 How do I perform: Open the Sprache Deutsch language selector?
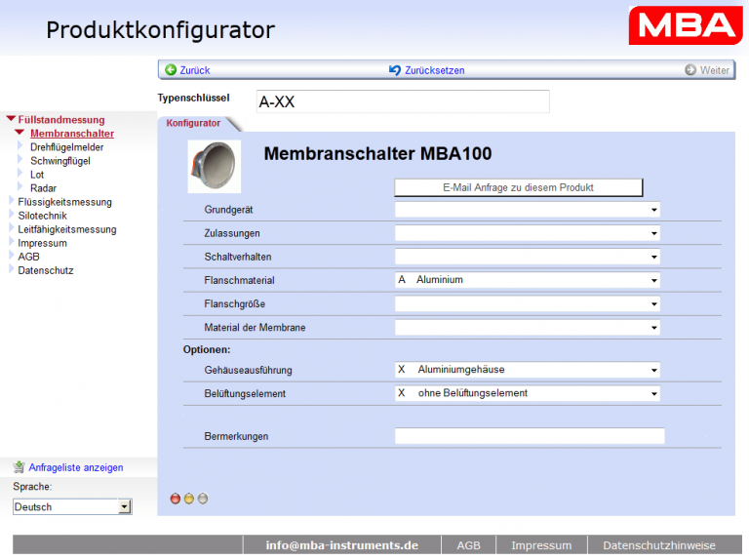(71, 507)
